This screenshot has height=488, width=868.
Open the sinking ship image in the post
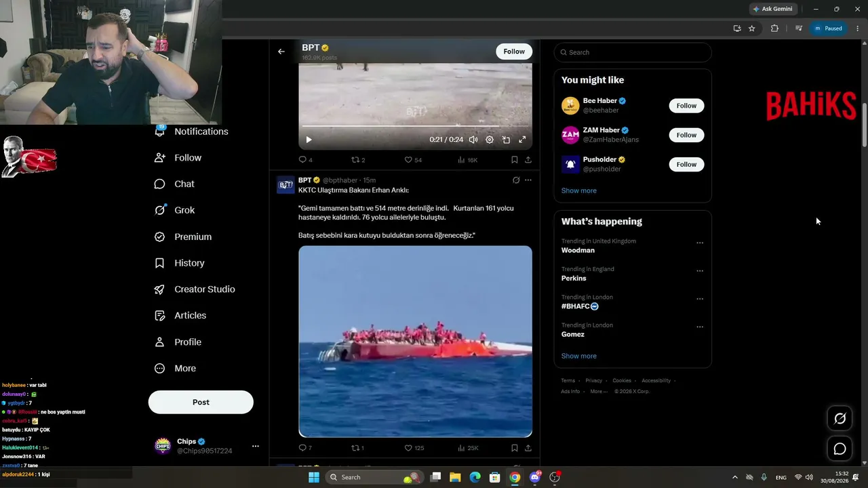pos(415,342)
